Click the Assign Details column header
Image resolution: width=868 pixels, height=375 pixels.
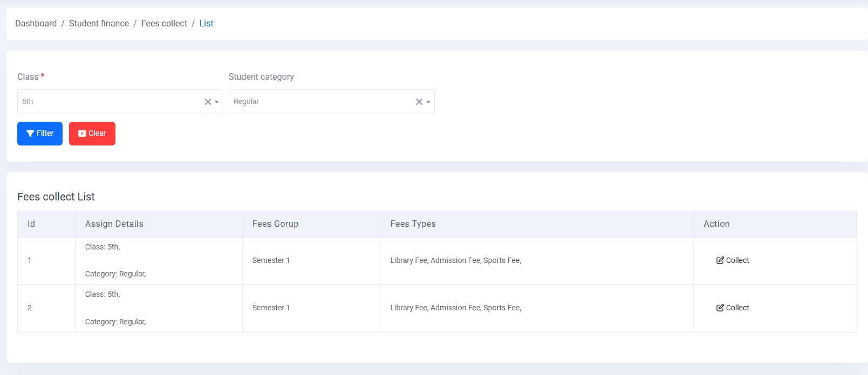tap(114, 224)
